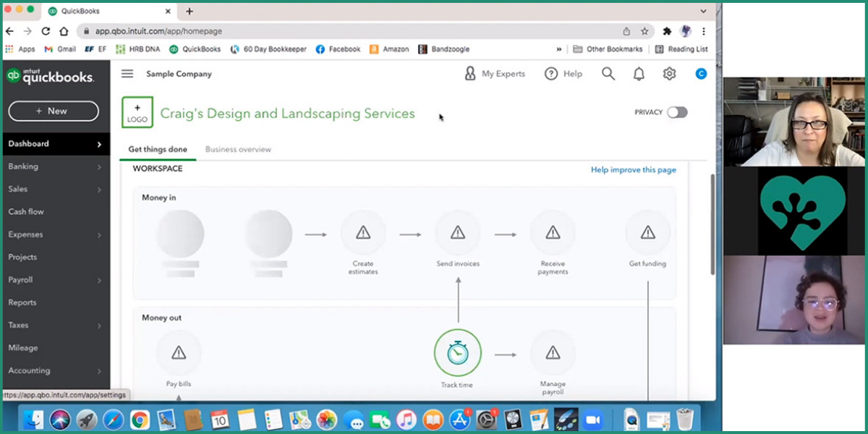Open Projects in sidebar
The image size is (868, 434).
coord(22,258)
